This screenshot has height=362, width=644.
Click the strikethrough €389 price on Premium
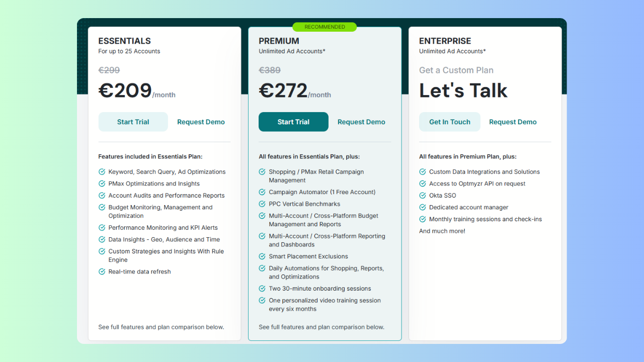point(270,70)
